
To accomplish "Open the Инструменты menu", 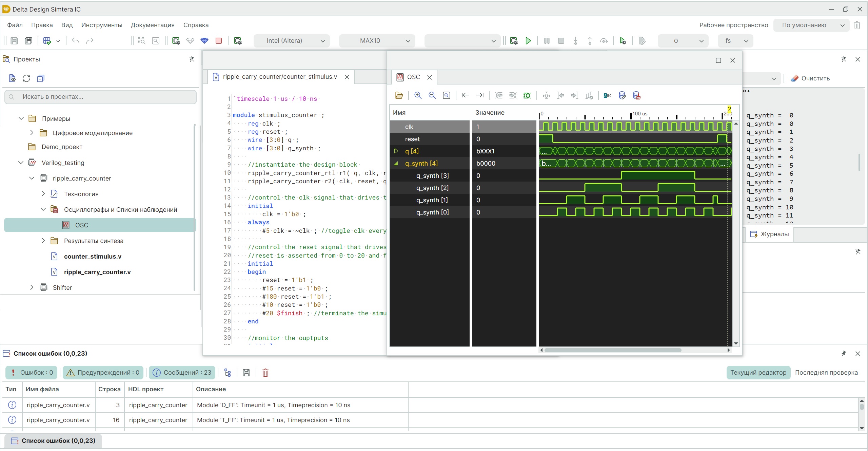I will (102, 25).
